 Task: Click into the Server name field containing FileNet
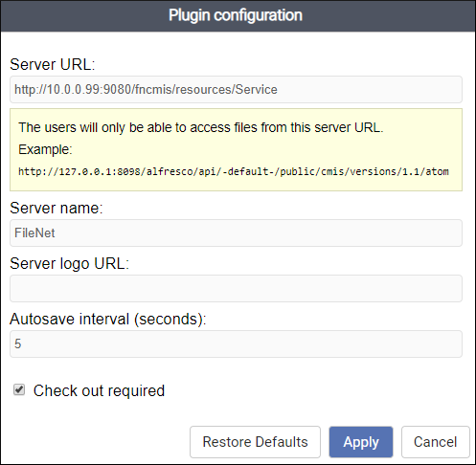236,232
